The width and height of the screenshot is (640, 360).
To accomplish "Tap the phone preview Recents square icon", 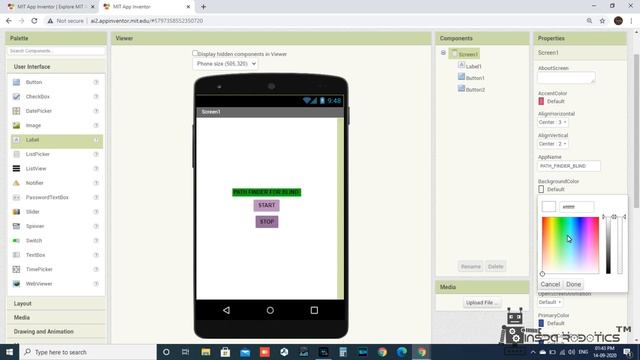I will (x=314, y=310).
